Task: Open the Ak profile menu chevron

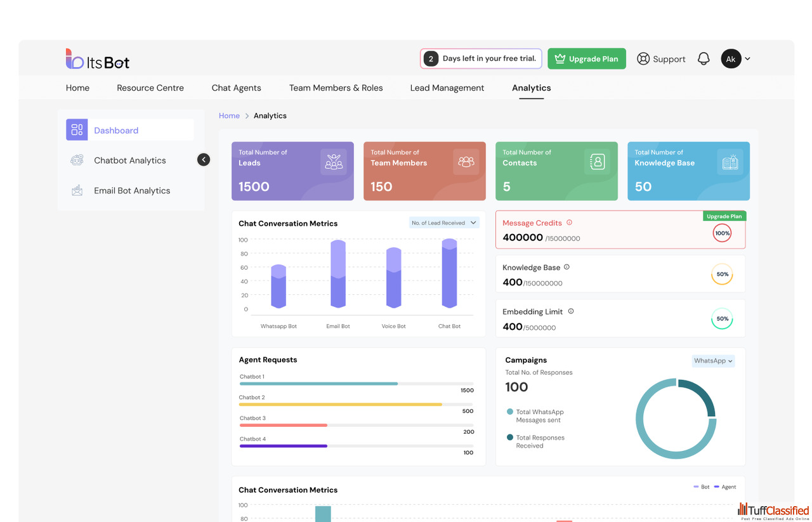Action: coord(747,59)
